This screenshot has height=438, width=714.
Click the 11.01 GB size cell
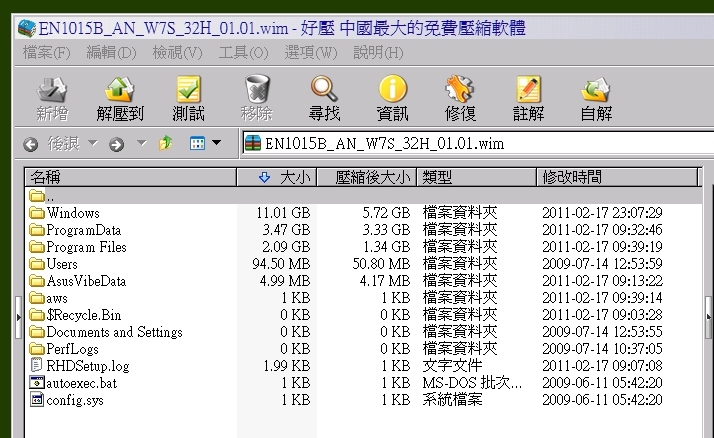pos(283,213)
